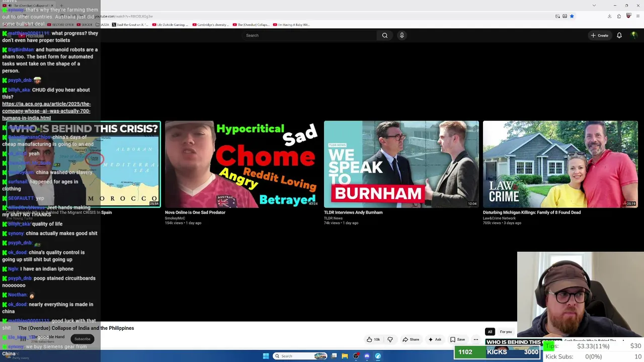The width and height of the screenshot is (644, 362).
Task: Select the 'For you' filter chip
Action: (x=506, y=332)
